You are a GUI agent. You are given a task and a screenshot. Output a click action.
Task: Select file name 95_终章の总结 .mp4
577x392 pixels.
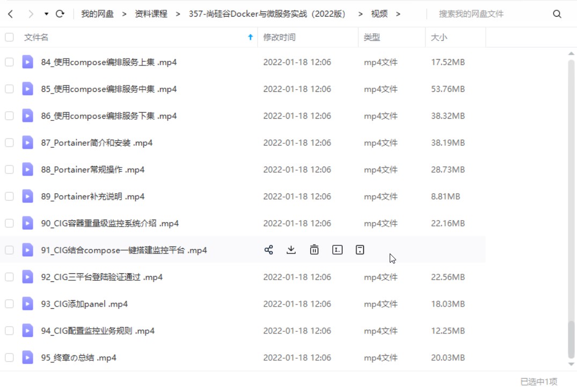pos(79,358)
